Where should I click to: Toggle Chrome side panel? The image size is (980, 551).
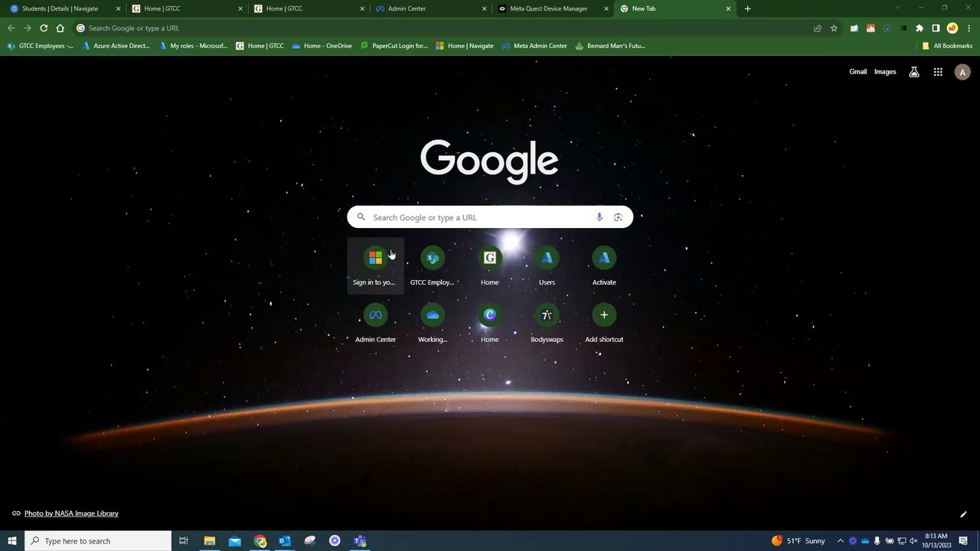point(936,28)
